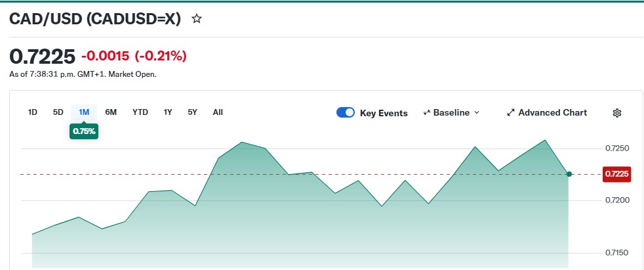Add CAD/USD to watchlist with star icon
The height and width of the screenshot is (270, 644).
(x=197, y=18)
